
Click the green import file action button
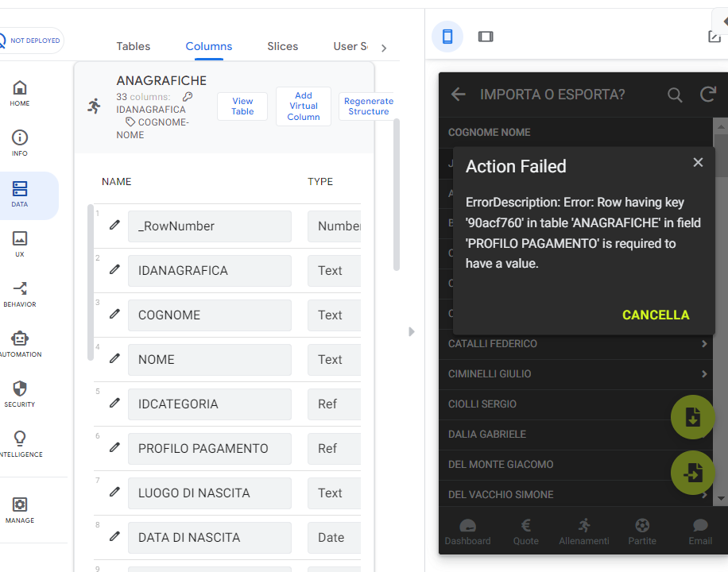692,473
